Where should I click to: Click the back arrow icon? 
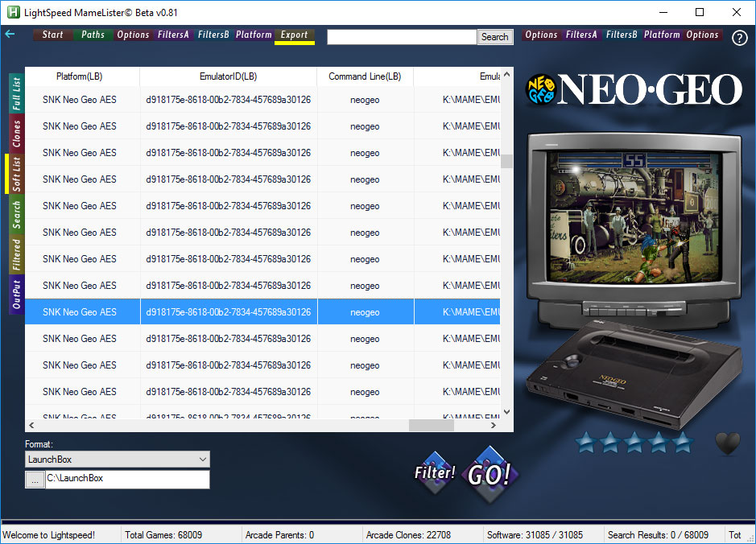pyautogui.click(x=10, y=35)
